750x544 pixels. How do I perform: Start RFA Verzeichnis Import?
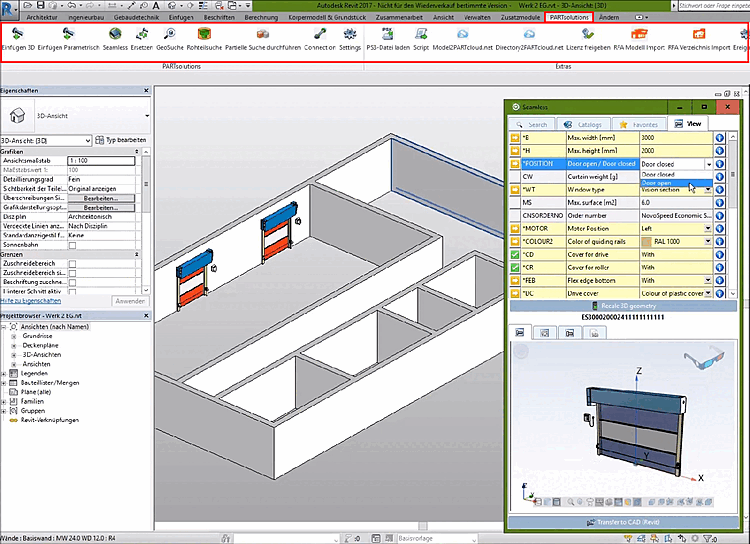pos(699,33)
